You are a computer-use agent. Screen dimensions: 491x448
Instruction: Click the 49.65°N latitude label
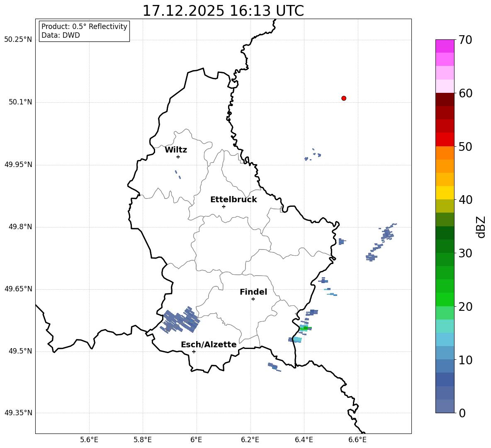tap(18, 289)
